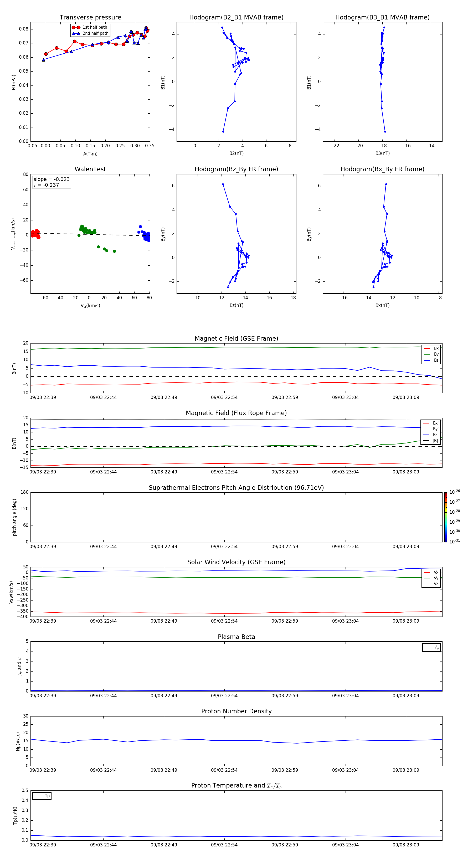The image size is (473, 868).
Task: Click 'Magnetic Field (Flux Rope Frame)' title
Action: [x=236, y=413]
